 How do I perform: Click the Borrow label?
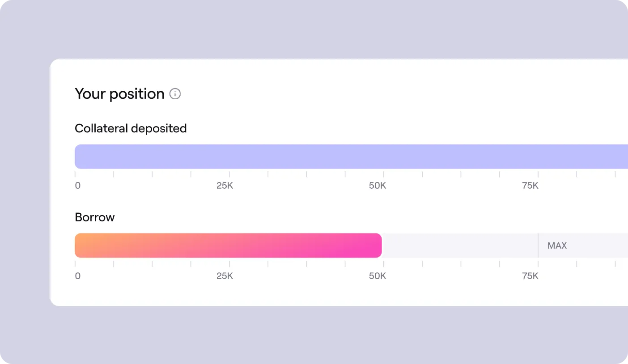pos(95,217)
